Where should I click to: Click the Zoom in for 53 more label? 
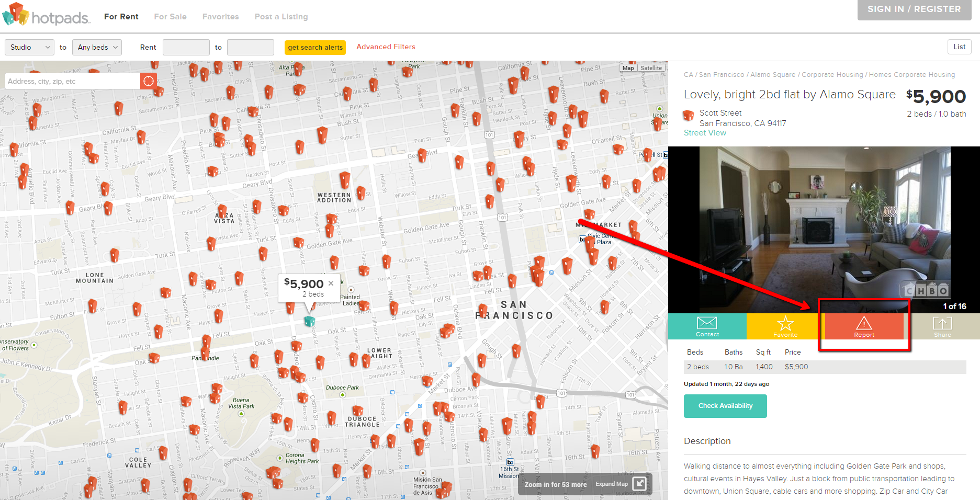(556, 484)
